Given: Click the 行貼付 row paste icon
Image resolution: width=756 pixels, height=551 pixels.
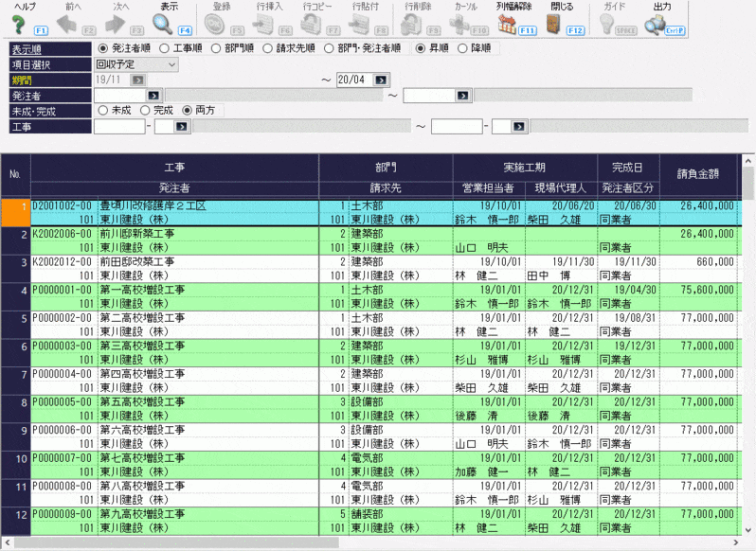Looking at the screenshot, I should click(360, 24).
